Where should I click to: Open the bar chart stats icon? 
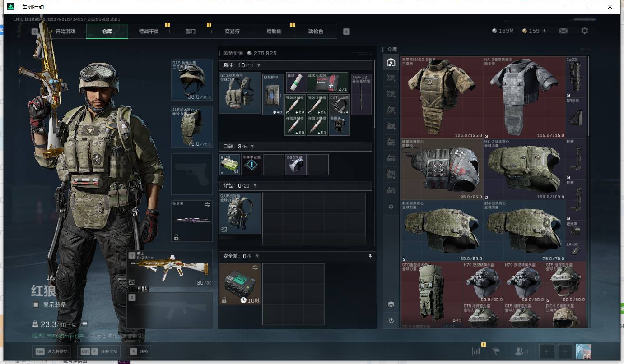point(476,351)
